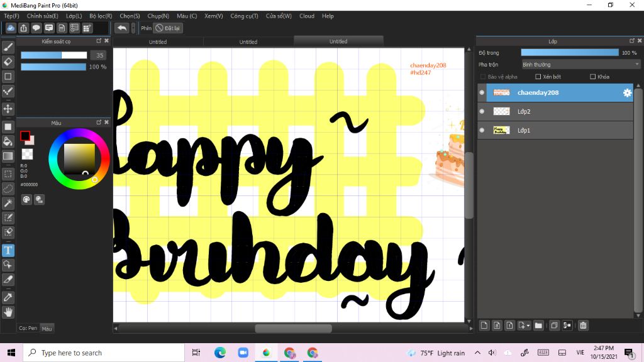
Task: Delete layer with the trash icon
Action: coord(583,326)
